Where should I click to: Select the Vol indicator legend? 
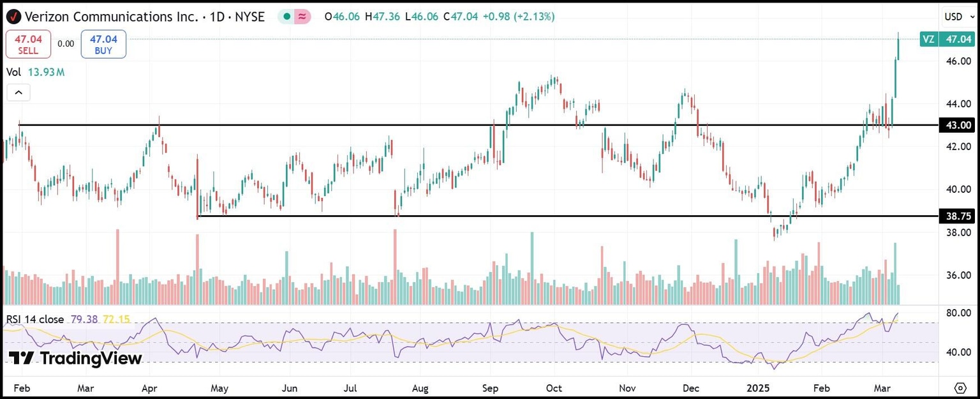coord(13,72)
